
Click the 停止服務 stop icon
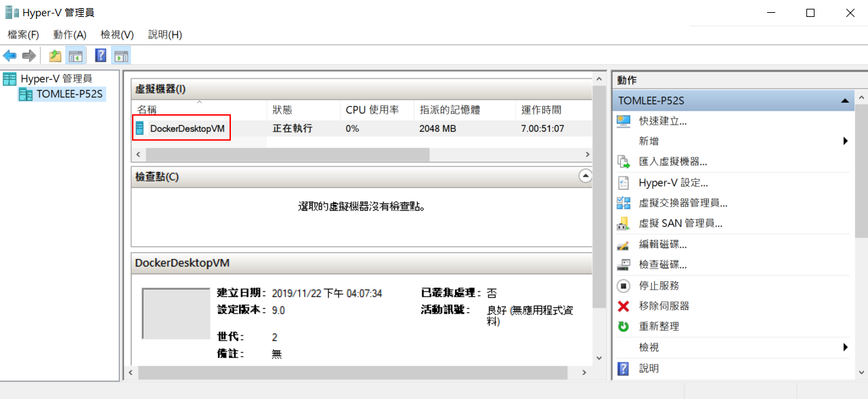pyautogui.click(x=624, y=285)
